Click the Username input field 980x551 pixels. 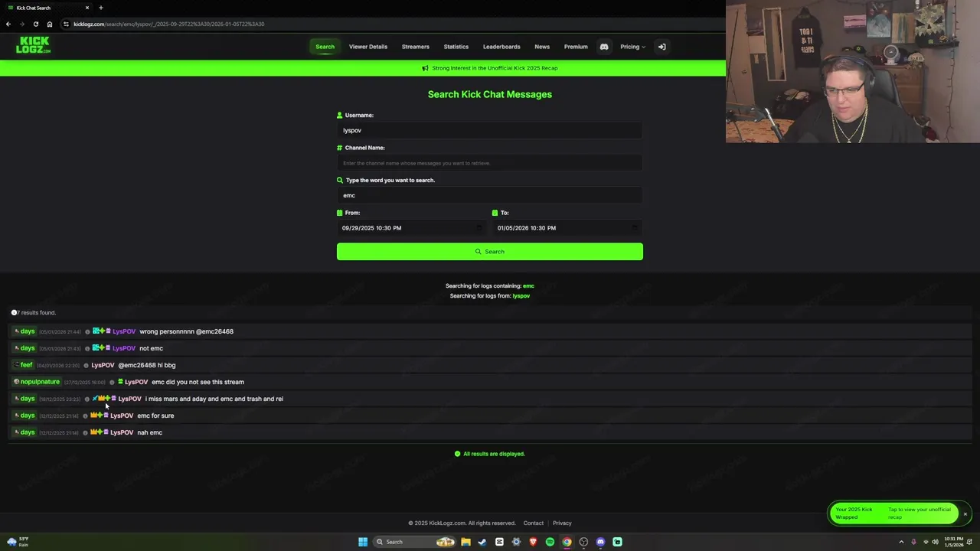(490, 130)
